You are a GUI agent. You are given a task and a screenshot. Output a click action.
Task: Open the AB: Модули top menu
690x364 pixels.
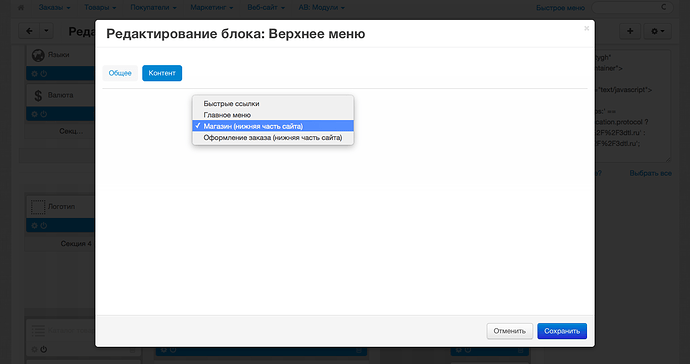322,7
